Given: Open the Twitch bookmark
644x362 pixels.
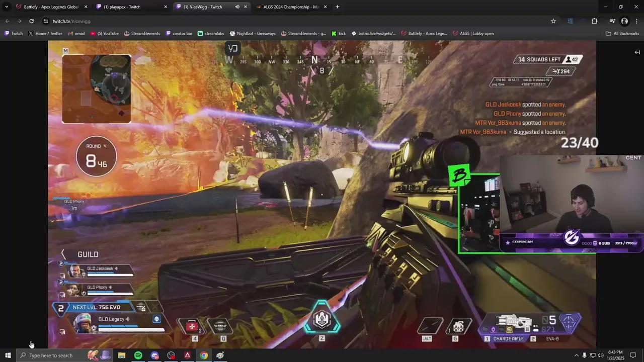Looking at the screenshot, I should point(13,34).
